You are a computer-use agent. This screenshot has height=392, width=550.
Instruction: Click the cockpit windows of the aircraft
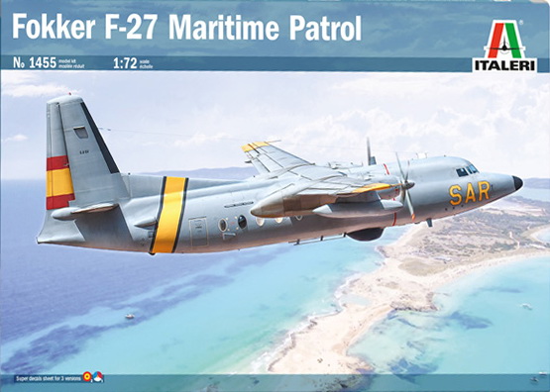467,170
